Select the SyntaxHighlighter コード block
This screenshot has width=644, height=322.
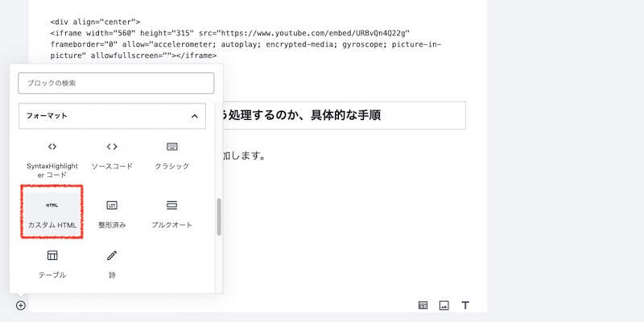coord(52,159)
